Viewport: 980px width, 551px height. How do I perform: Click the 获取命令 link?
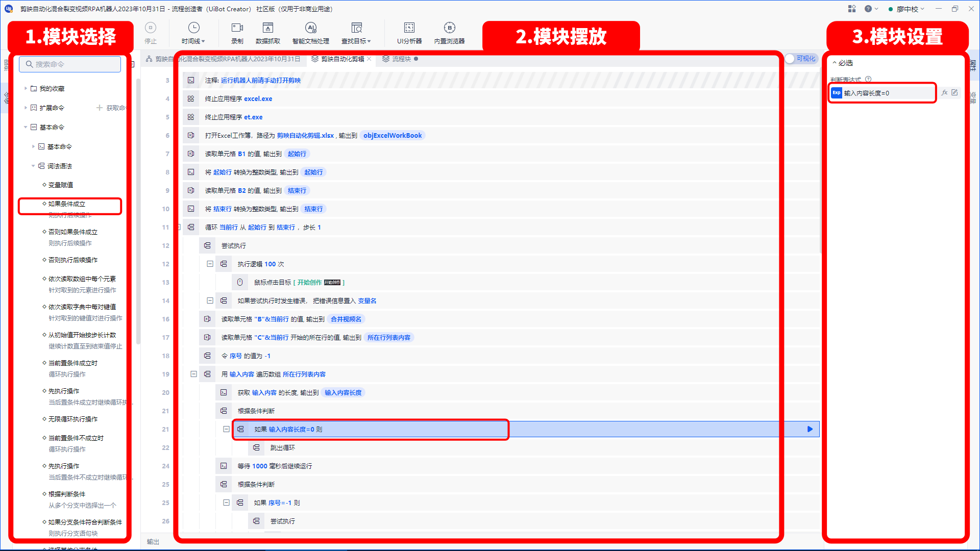click(111, 108)
